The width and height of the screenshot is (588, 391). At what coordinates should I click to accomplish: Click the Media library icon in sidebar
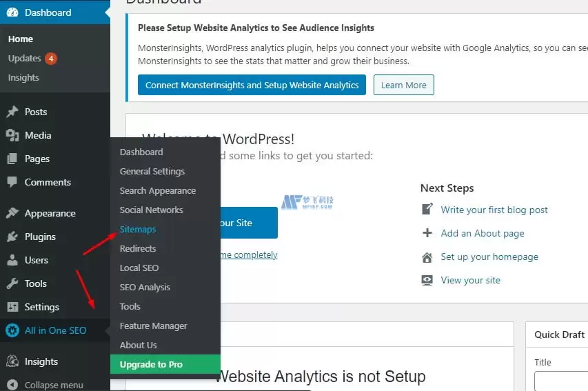[12, 135]
